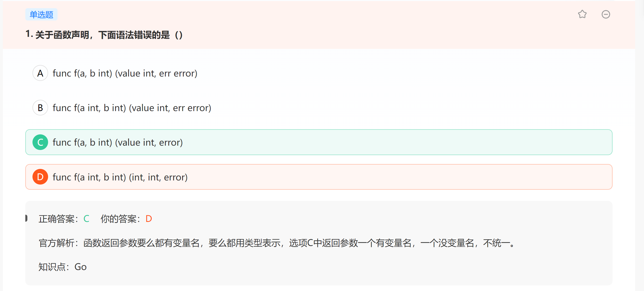The height and width of the screenshot is (291, 644).
Task: Click the green C option badge
Action: click(x=40, y=142)
